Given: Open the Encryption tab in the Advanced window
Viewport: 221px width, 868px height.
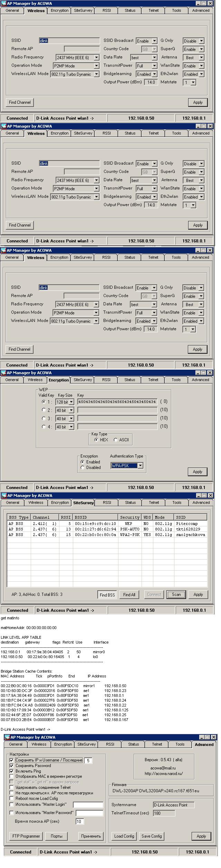Looking at the screenshot, I should [x=63, y=744].
